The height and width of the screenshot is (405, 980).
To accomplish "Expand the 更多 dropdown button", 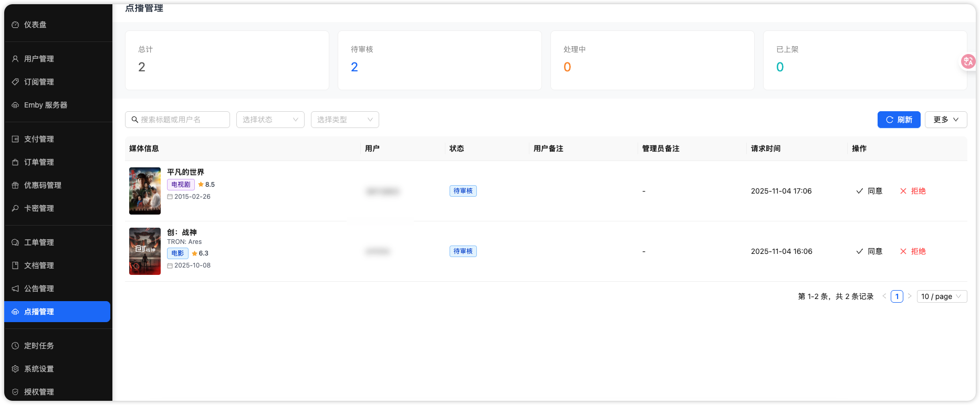I will pos(945,120).
